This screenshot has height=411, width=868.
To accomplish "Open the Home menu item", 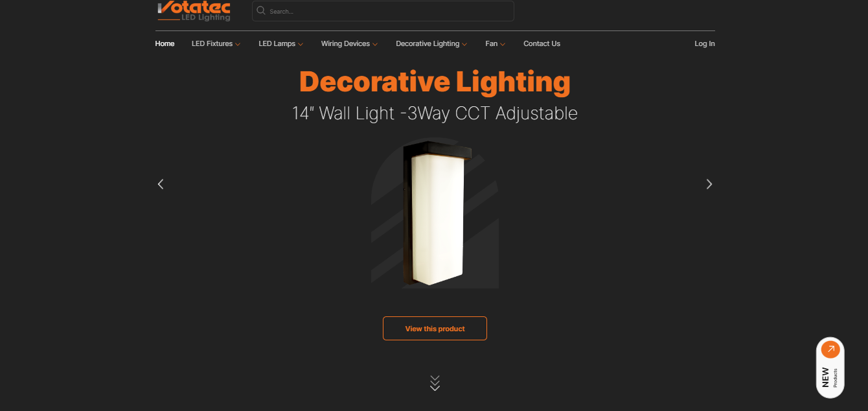I will [x=165, y=43].
